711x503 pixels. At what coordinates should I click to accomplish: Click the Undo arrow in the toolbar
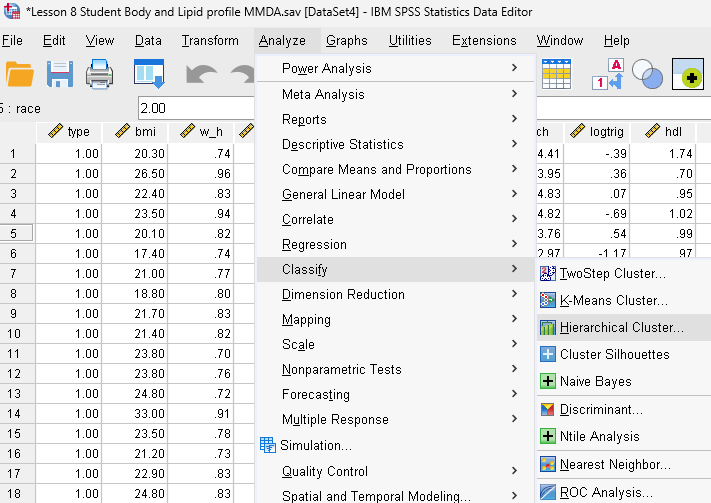click(x=201, y=75)
